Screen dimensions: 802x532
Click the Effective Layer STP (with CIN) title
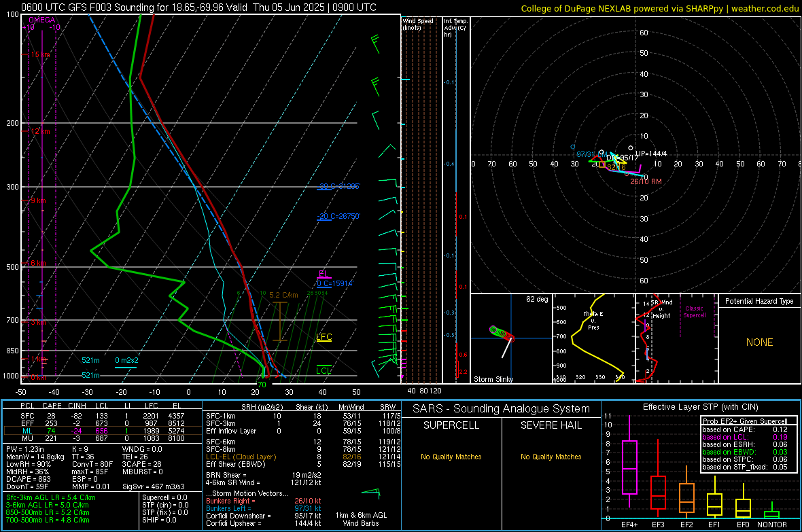(x=700, y=407)
